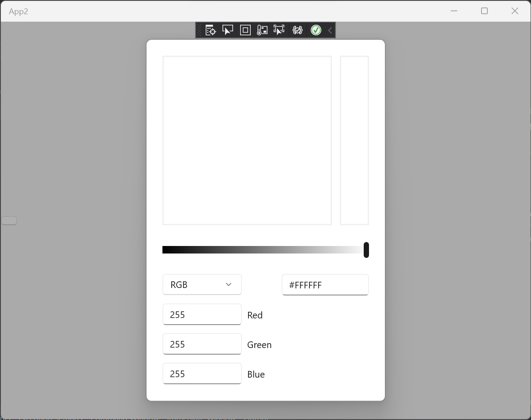Image resolution: width=531 pixels, height=420 pixels.
Task: Collapse the in-app toolbar with the left chevron
Action: click(x=330, y=30)
